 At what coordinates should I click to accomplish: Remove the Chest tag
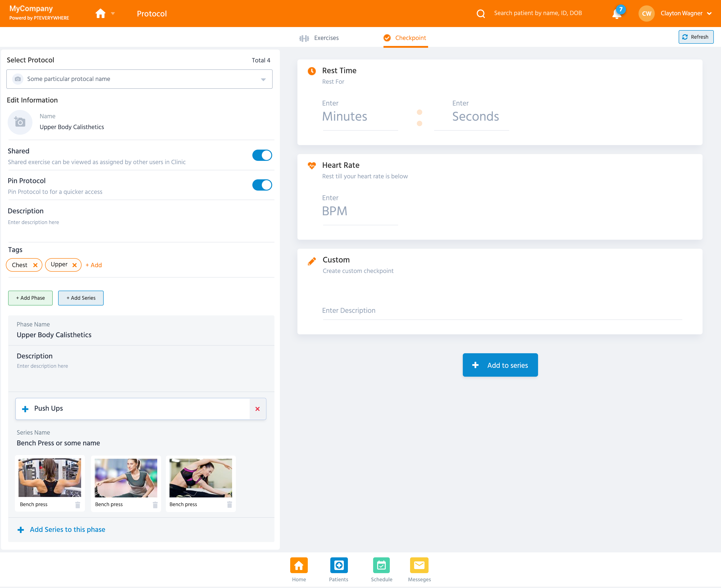point(35,265)
